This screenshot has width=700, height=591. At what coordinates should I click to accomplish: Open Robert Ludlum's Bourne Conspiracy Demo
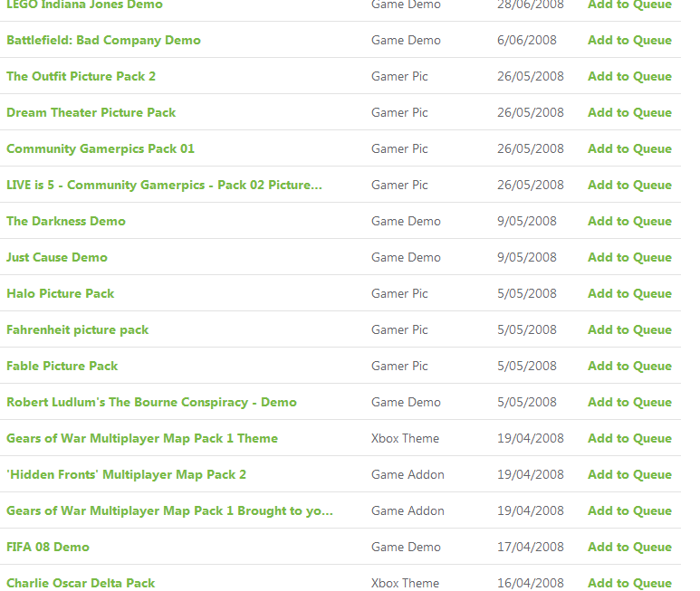(151, 402)
